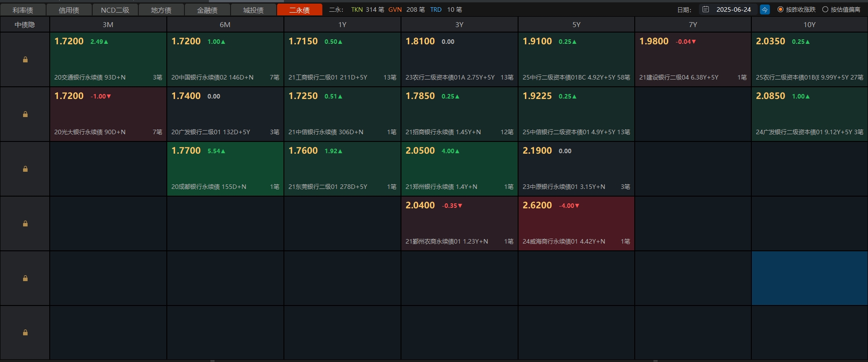868x362 pixels.
Task: Click the 7Y column header
Action: [693, 25]
